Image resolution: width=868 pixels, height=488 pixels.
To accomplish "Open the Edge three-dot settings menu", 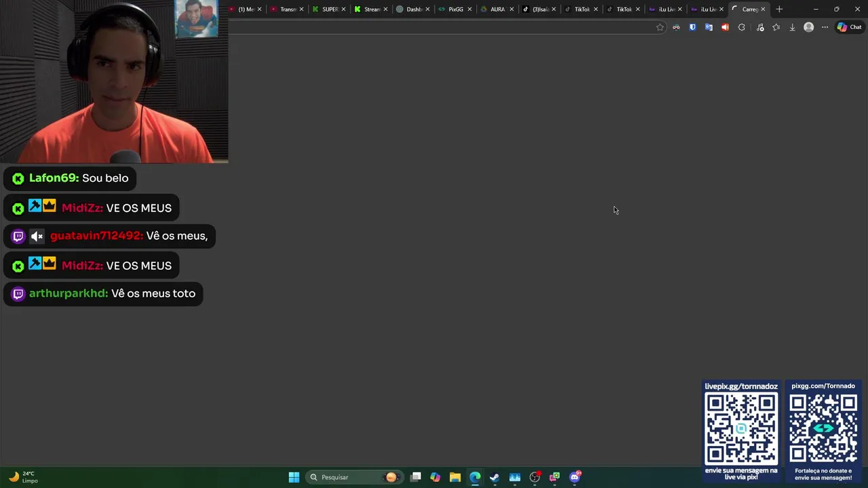I will 825,27.
